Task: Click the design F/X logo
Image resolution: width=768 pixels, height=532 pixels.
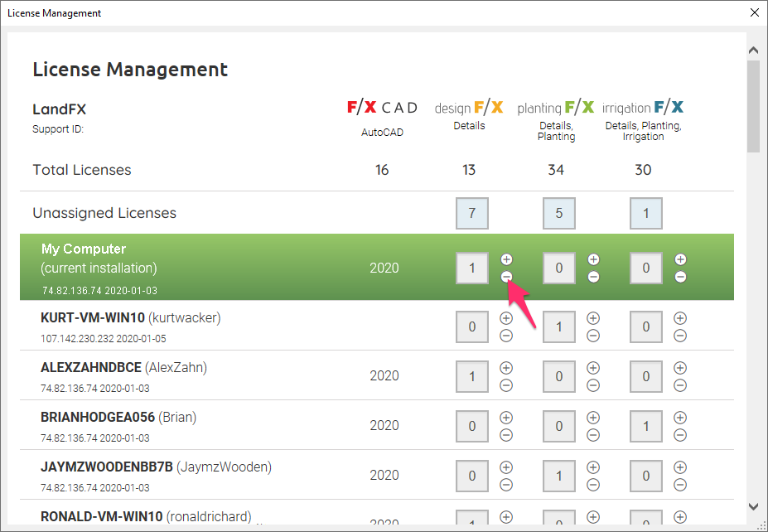Action: click(469, 107)
